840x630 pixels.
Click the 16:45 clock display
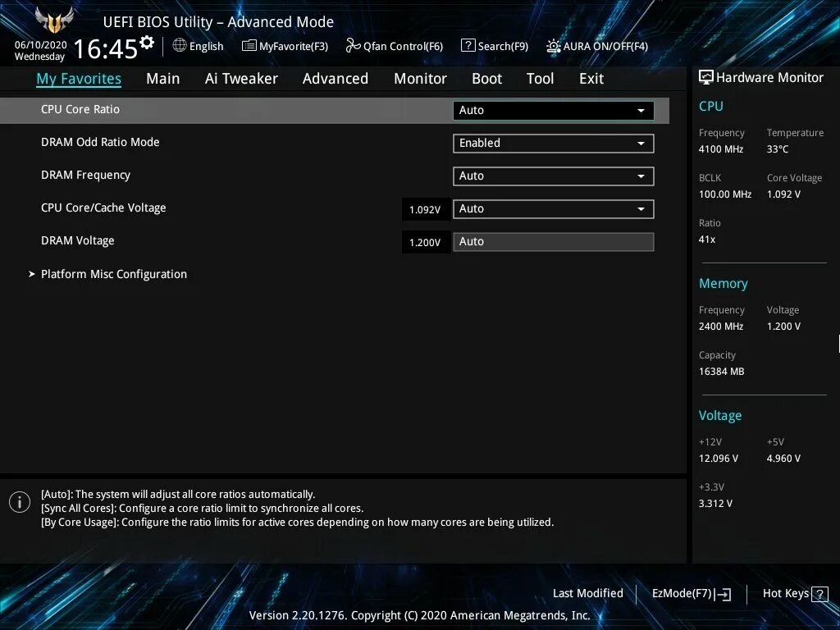(x=106, y=48)
